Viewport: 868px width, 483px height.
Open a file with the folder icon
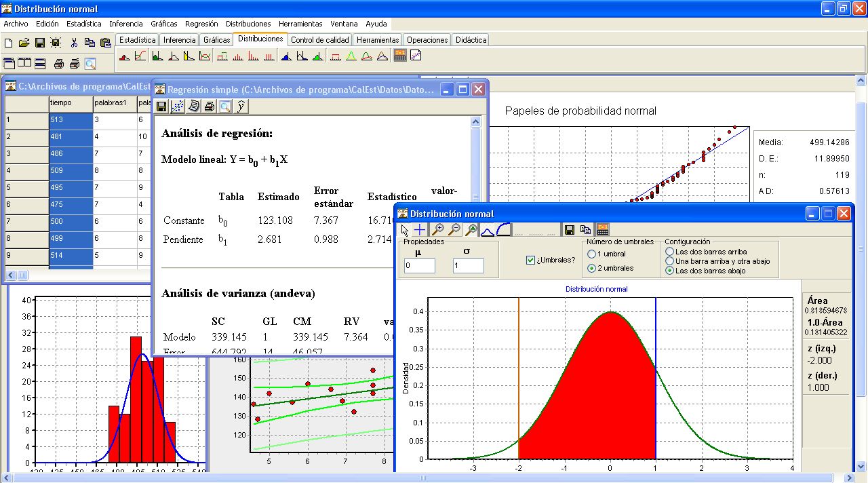[24, 43]
